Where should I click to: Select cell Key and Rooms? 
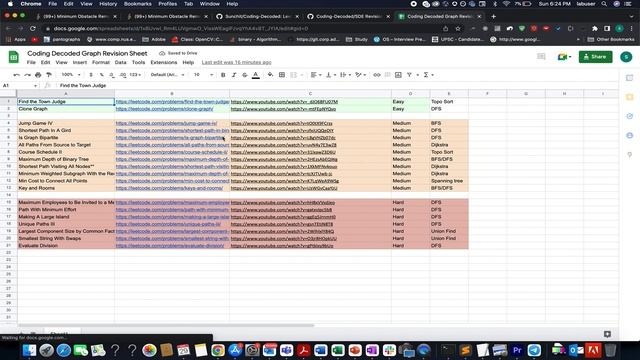coord(66,188)
